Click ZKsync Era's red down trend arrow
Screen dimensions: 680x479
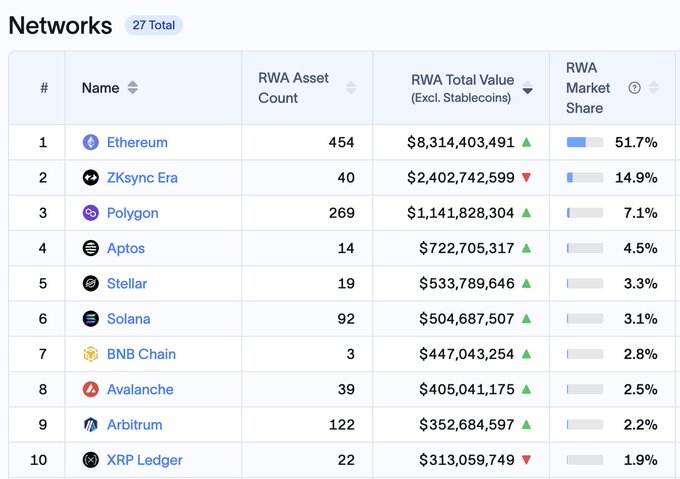coord(526,178)
